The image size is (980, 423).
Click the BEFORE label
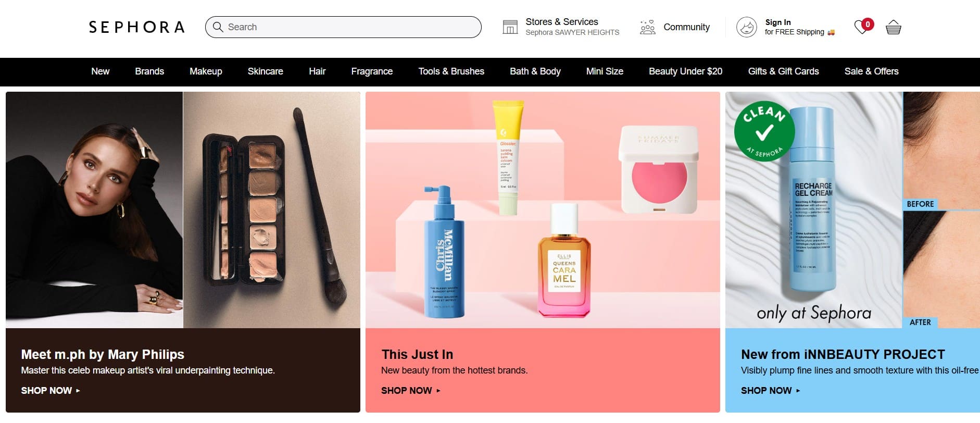[x=920, y=204]
